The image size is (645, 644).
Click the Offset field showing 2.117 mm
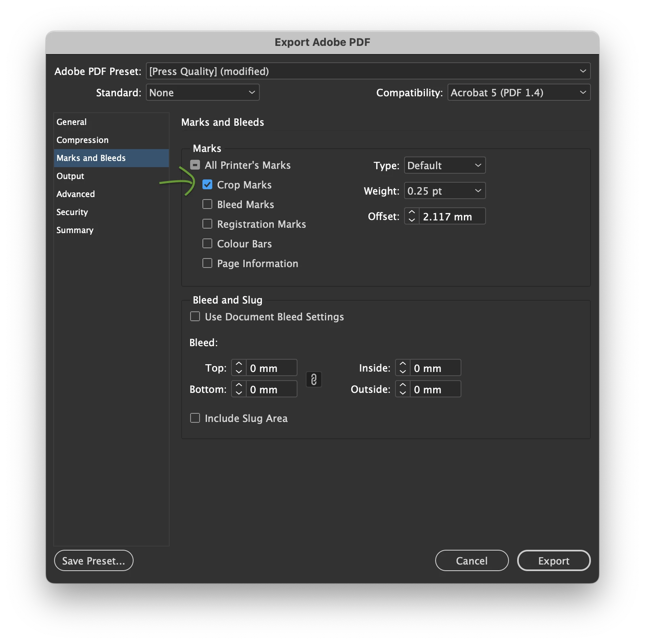pos(452,216)
